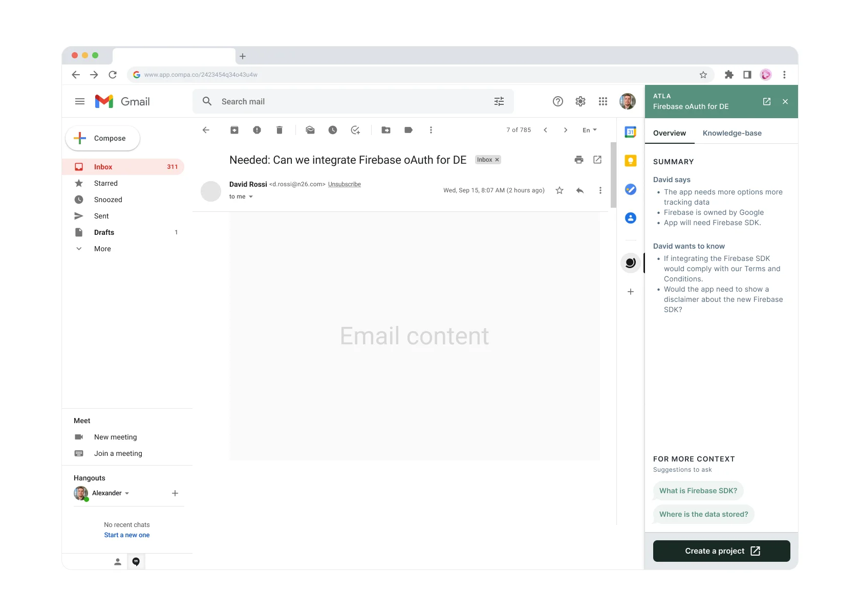Screen dimensions: 860x616
Task: Select the Overview tab
Action: [670, 133]
